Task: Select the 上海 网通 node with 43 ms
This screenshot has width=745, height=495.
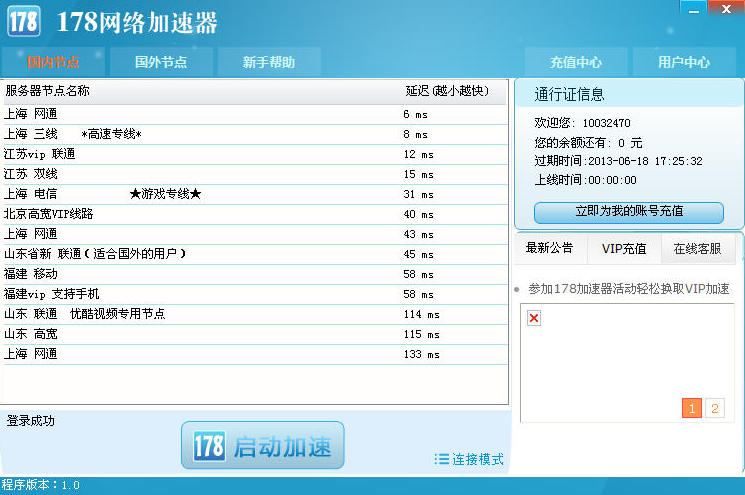Action: (256, 234)
